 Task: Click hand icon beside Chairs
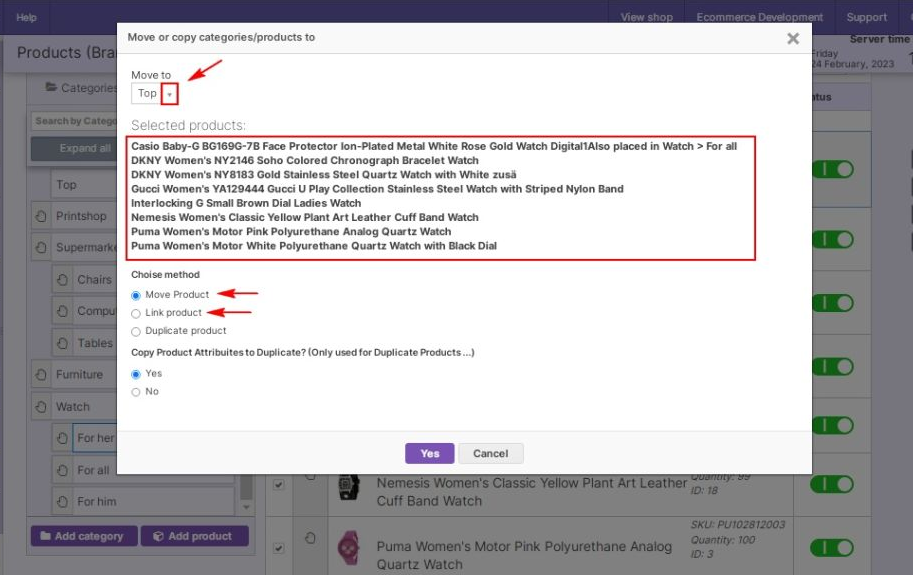pyautogui.click(x=62, y=279)
